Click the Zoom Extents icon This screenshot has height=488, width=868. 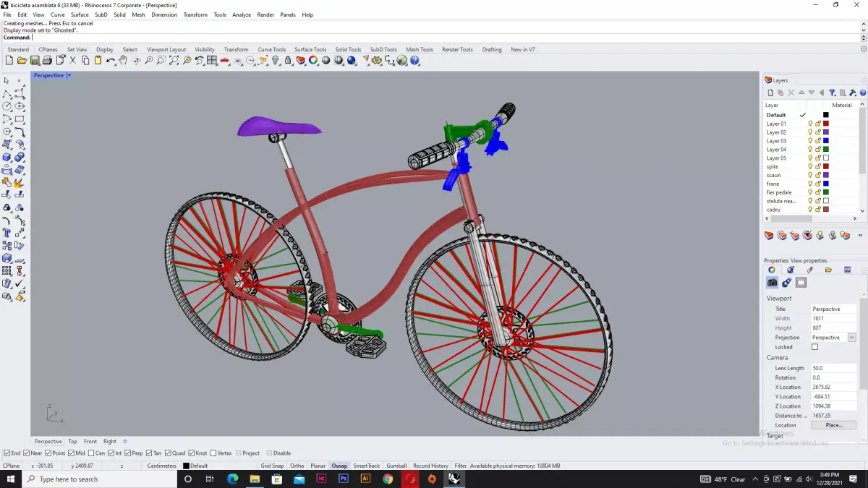click(174, 61)
